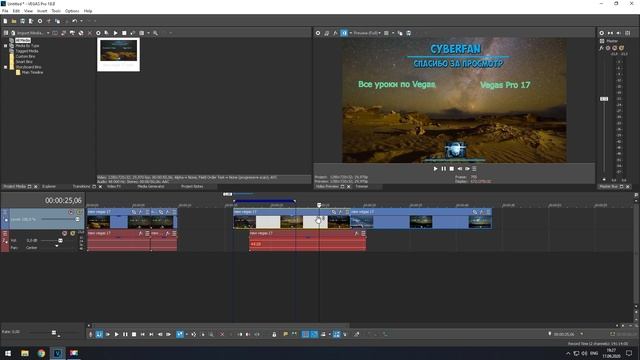The width and height of the screenshot is (640, 360).
Task: Remove selected media with the X icon
Action: (x=90, y=33)
